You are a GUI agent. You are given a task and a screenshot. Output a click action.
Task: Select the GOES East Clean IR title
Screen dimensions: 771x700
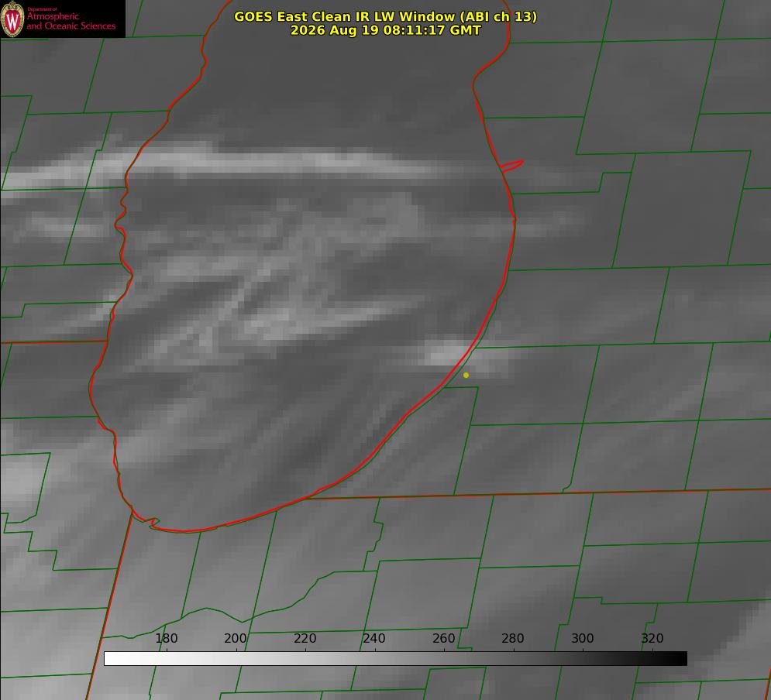tap(386, 16)
